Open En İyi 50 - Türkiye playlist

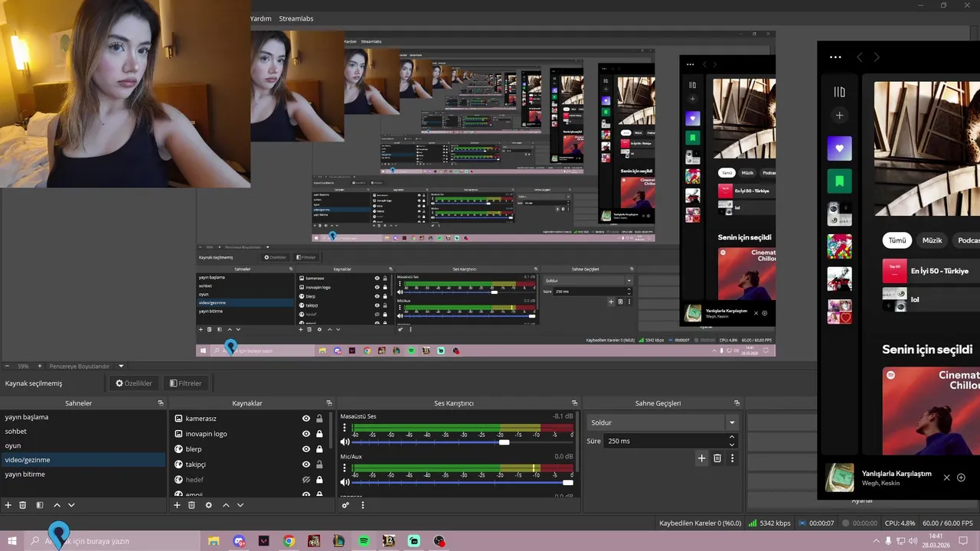tap(931, 271)
